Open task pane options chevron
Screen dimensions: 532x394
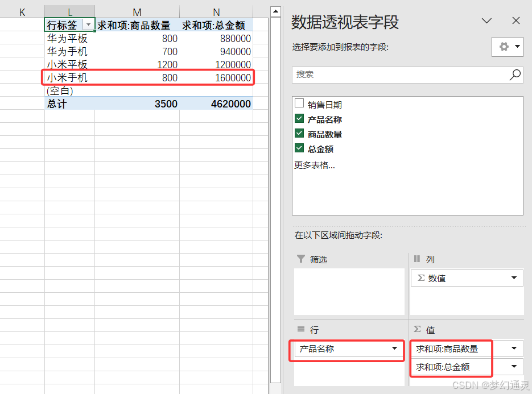tap(486, 20)
